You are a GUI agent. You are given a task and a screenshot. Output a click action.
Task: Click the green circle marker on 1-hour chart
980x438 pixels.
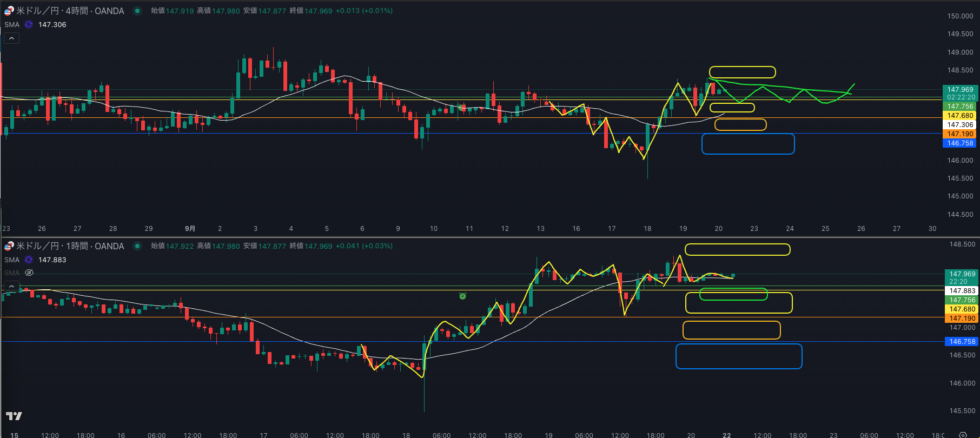pos(462,296)
